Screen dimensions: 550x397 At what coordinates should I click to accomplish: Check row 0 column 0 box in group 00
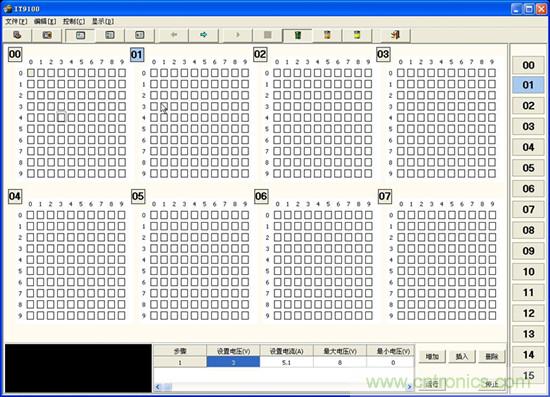click(x=31, y=73)
